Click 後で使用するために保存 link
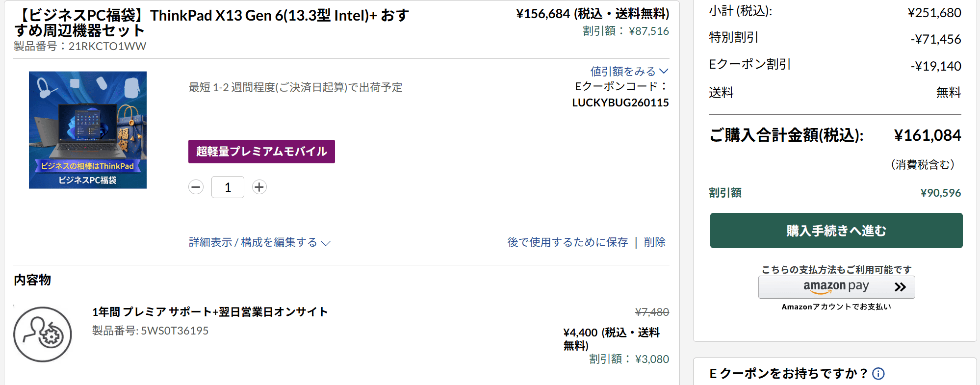This screenshot has width=980, height=385. pos(567,242)
